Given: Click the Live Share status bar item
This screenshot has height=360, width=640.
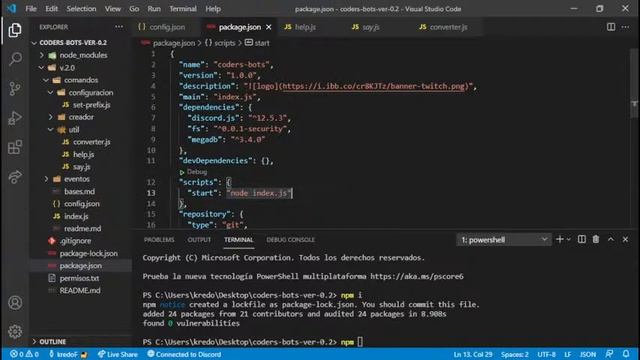Looking at the screenshot, I should [118, 354].
